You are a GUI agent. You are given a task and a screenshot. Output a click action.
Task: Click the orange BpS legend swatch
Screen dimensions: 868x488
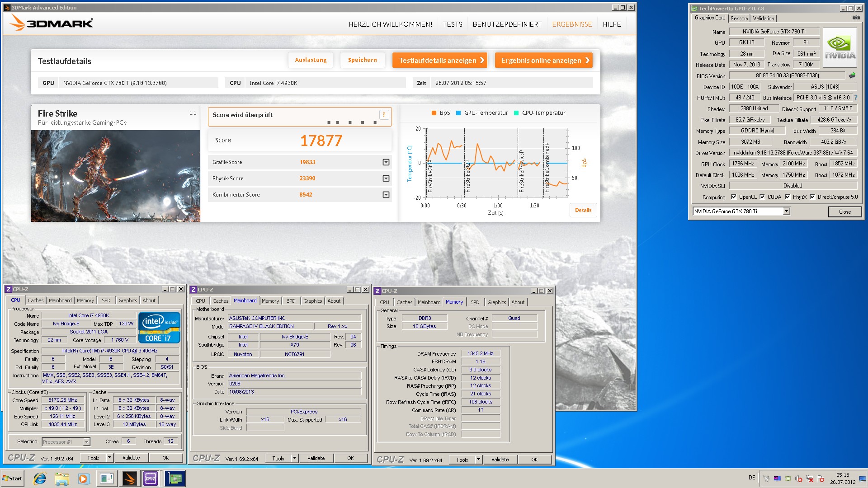pyautogui.click(x=434, y=113)
